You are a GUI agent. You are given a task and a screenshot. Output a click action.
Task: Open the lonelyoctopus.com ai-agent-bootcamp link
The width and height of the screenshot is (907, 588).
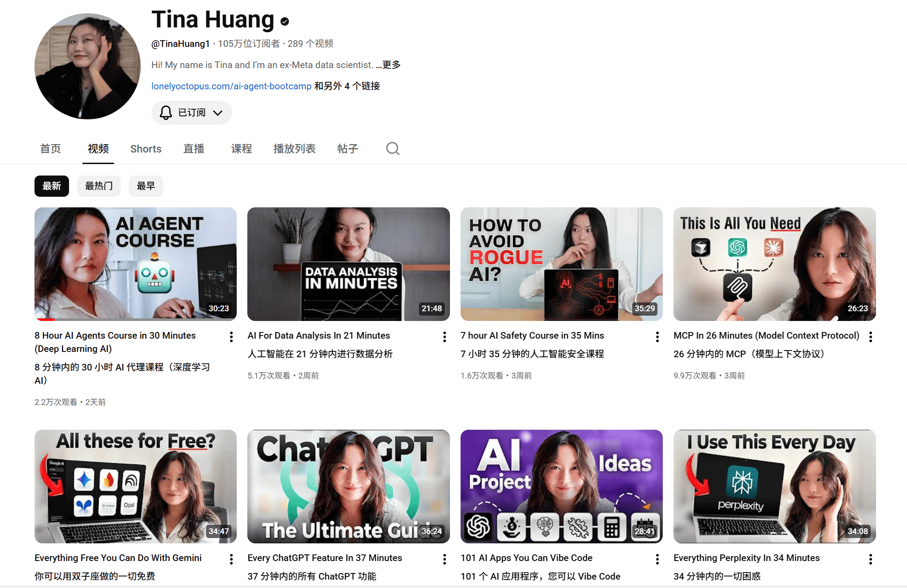coord(231,86)
